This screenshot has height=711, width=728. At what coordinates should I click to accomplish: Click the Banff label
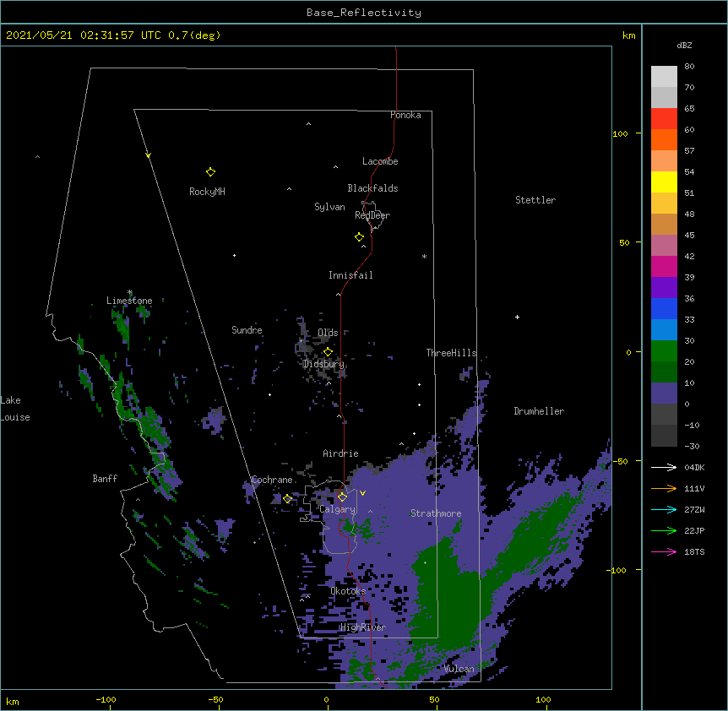click(x=105, y=479)
